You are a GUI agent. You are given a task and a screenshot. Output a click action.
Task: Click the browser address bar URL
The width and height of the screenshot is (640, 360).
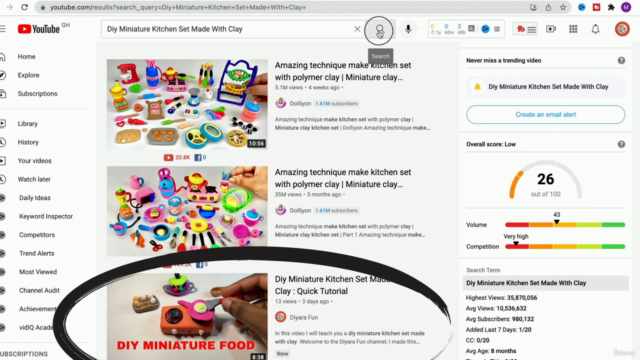[178, 7]
